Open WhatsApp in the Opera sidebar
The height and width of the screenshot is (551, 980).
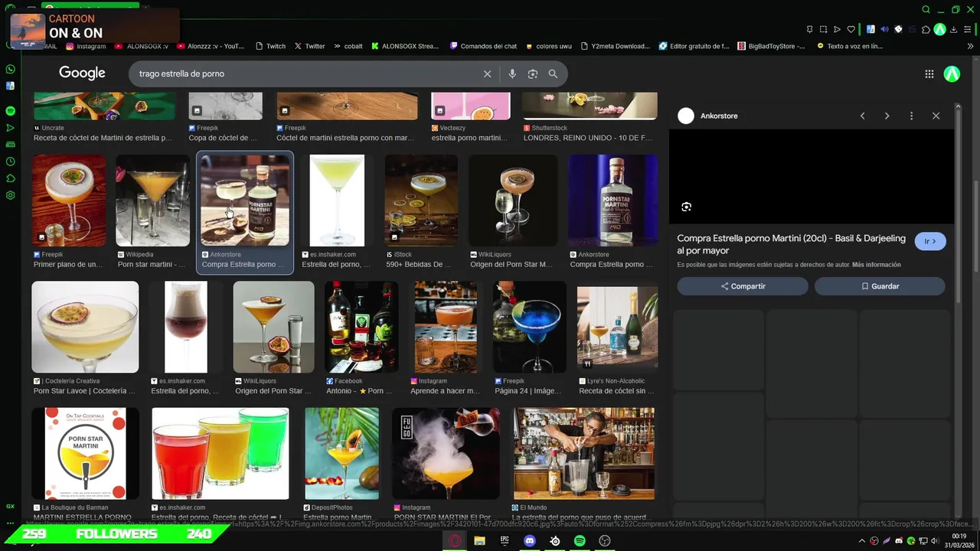10,70
